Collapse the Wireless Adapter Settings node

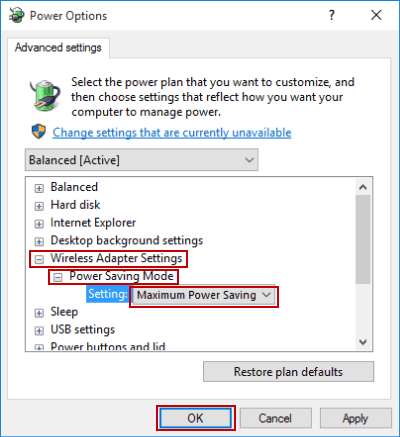39,259
